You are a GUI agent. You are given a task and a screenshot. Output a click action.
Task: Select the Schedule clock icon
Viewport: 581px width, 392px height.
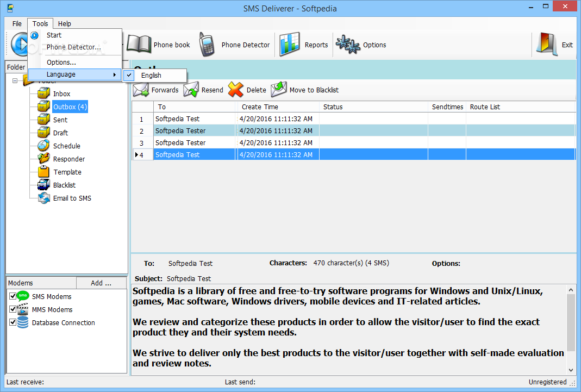[x=43, y=146]
